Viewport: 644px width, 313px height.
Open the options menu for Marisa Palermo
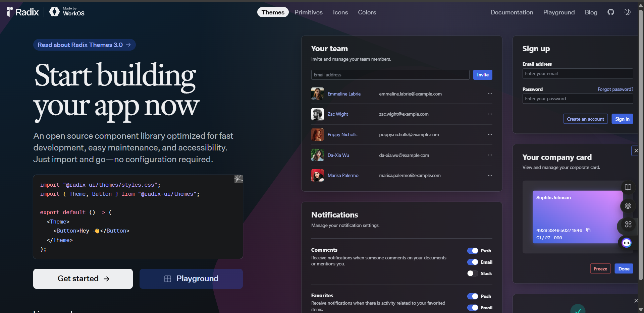(490, 175)
